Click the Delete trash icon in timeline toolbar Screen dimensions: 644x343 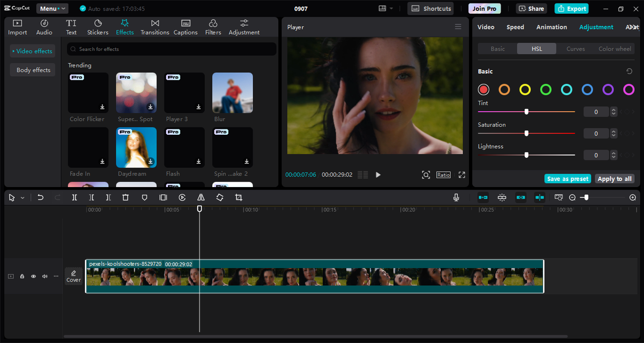point(126,198)
